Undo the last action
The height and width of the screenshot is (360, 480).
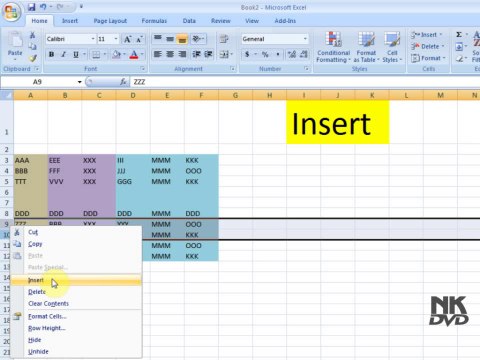pyautogui.click(x=43, y=7)
